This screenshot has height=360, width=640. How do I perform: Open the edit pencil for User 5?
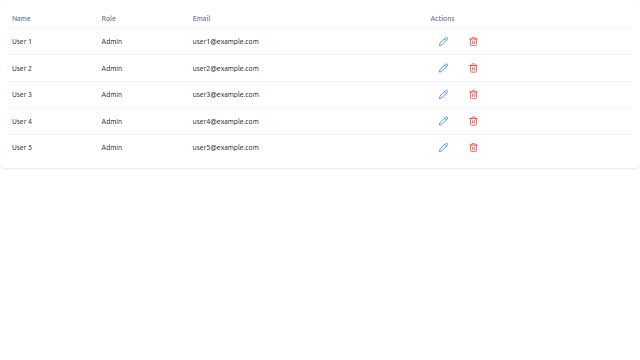443,147
